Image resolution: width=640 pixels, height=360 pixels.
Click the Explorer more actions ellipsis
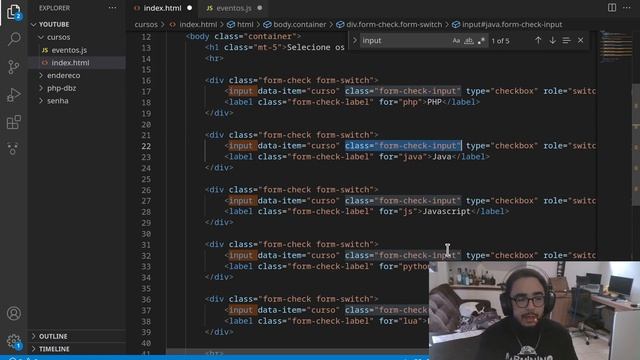click(112, 8)
